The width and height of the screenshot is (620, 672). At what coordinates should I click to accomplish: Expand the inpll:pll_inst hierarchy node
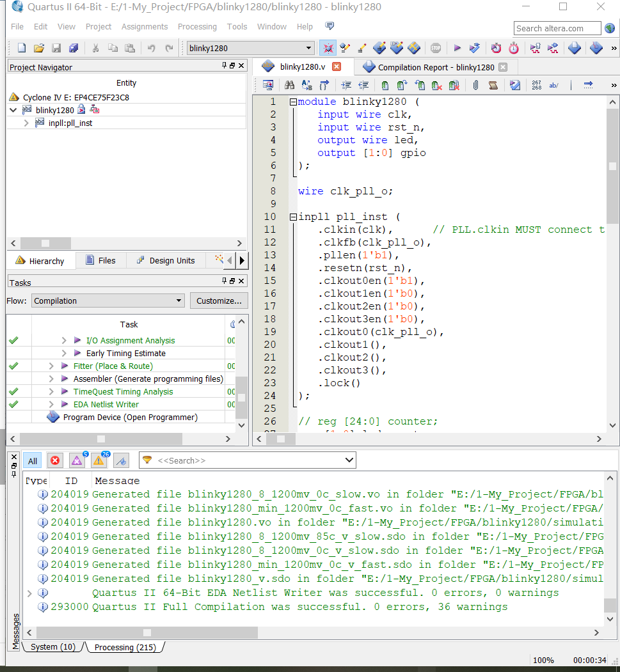point(26,123)
